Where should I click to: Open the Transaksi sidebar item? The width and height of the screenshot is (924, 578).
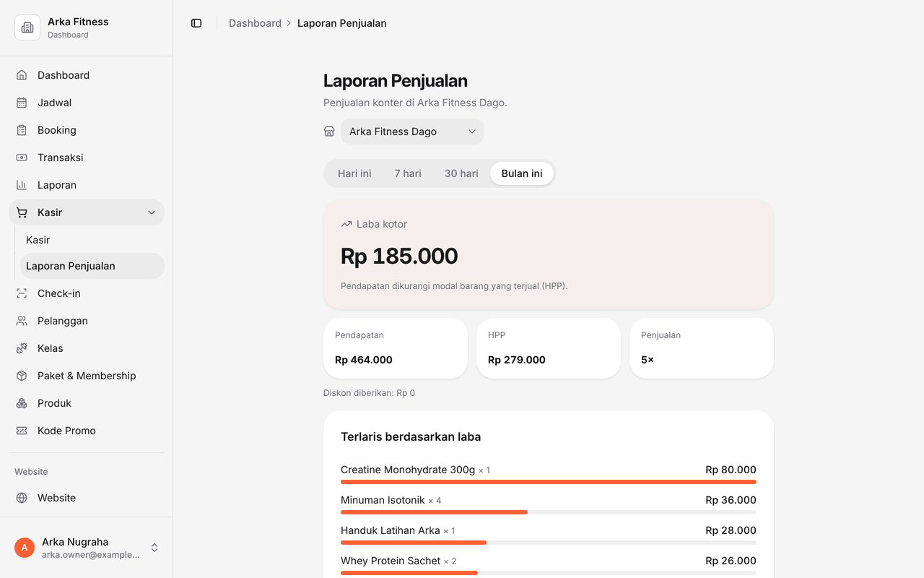tap(87, 158)
